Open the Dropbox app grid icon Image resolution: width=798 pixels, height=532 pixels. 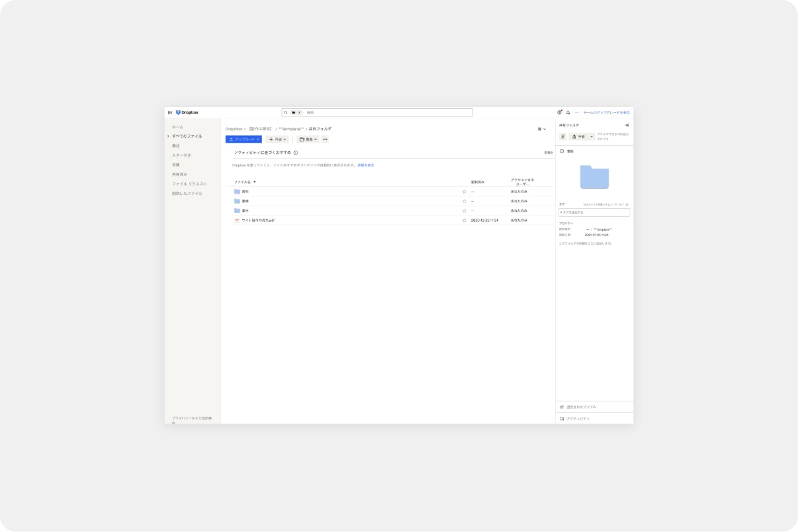[x=170, y=112]
